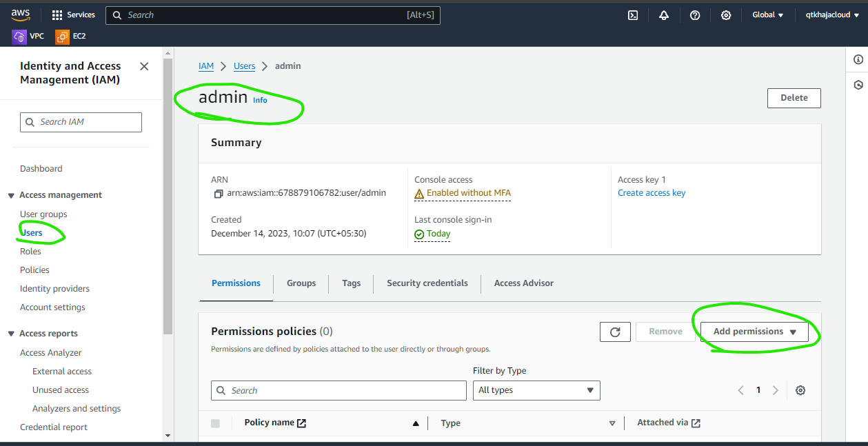Open the All types filter dropdown

click(536, 390)
